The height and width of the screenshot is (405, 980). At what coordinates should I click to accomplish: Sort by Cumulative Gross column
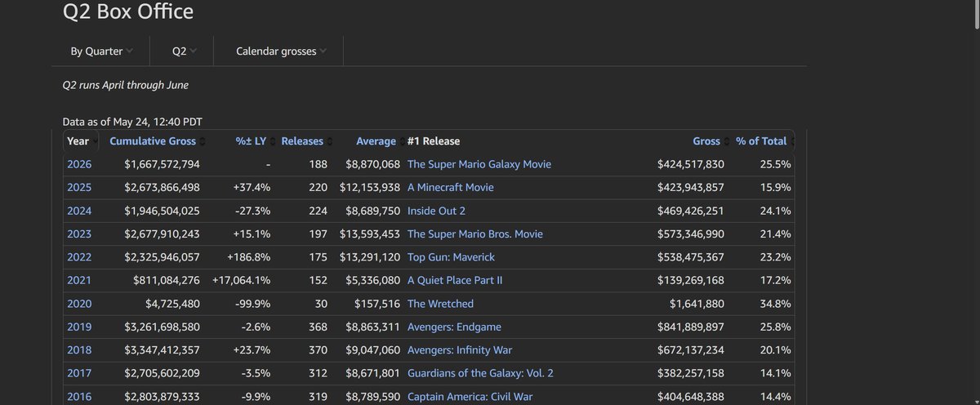158,141
